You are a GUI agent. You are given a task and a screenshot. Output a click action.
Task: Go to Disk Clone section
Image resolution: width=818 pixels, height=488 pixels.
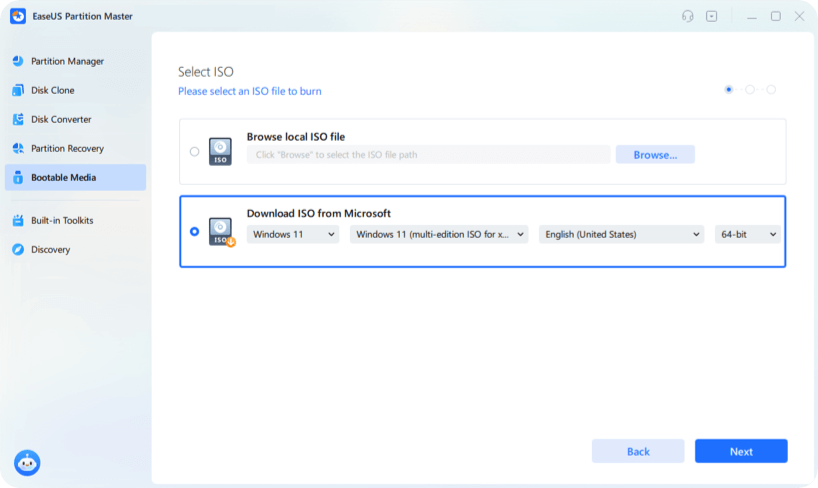76,90
